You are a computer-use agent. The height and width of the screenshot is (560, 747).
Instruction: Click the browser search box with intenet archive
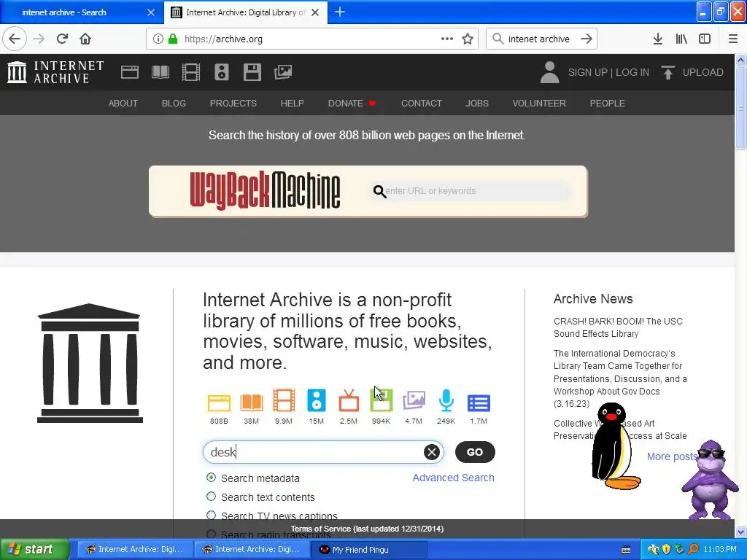coord(541,39)
